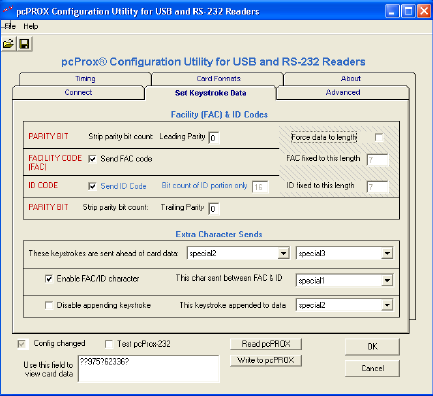Screen dimensions: 433x396
Task: Open the appended keystroke dropdown
Action: click(x=387, y=305)
